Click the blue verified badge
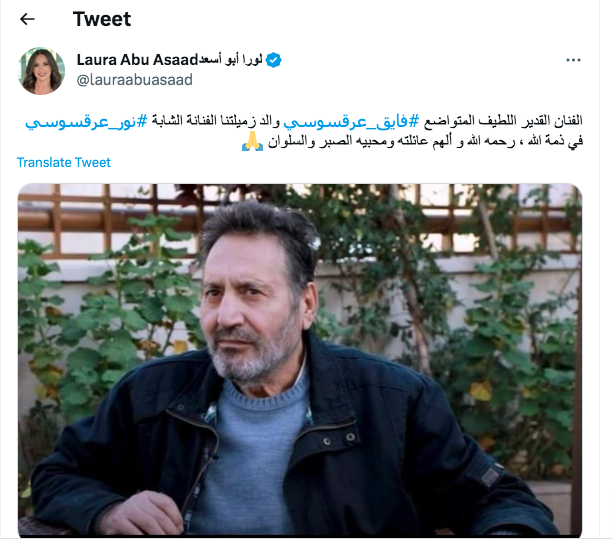This screenshot has height=539, width=612. 274,60
